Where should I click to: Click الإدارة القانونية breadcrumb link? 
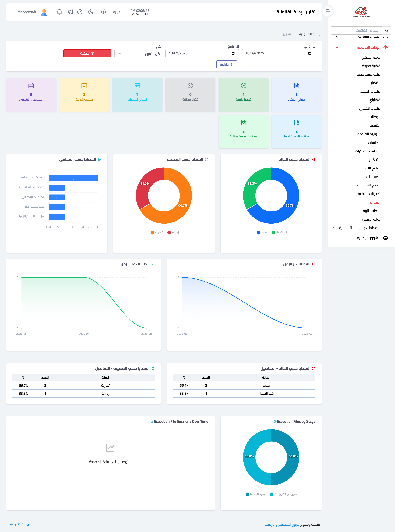click(310, 34)
